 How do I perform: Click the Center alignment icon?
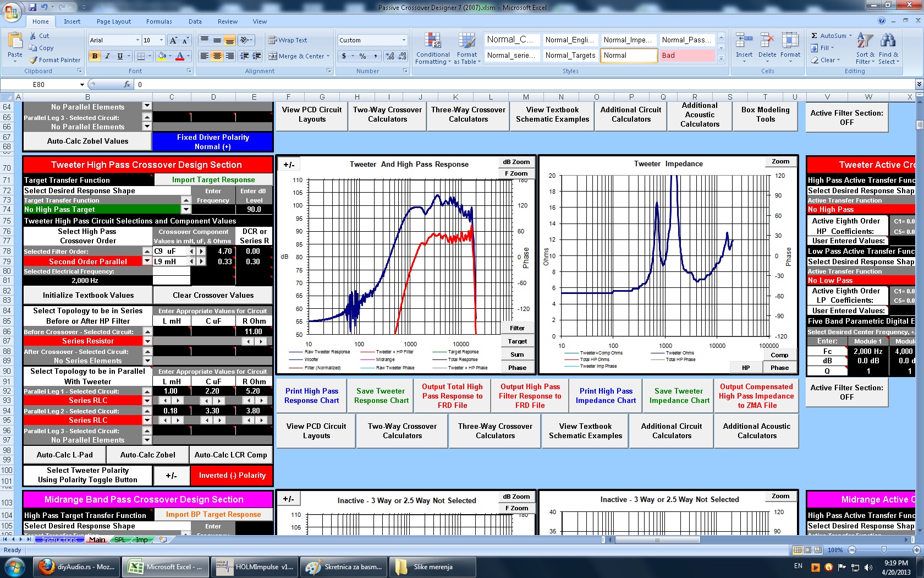(x=217, y=56)
